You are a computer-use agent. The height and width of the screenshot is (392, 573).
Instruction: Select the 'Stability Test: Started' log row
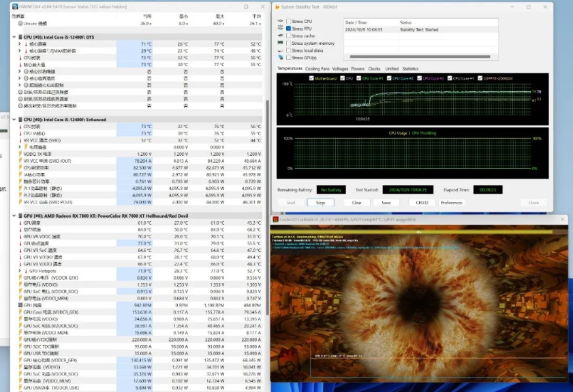(x=420, y=29)
